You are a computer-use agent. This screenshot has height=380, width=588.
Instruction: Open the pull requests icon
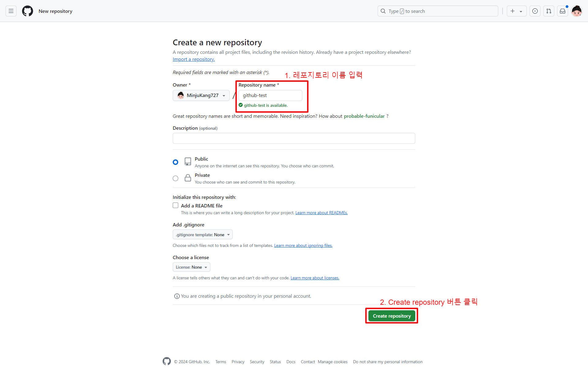549,11
